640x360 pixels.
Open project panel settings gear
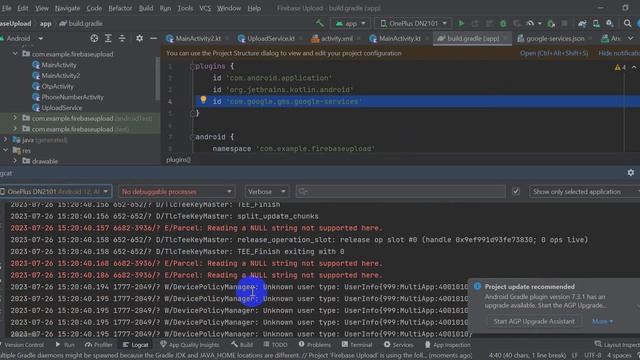tap(139, 38)
